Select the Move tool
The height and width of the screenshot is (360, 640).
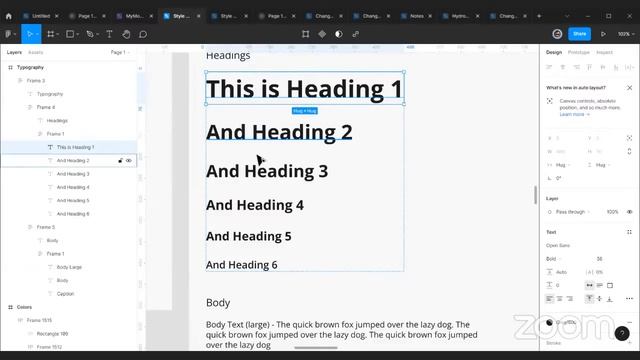(29, 34)
